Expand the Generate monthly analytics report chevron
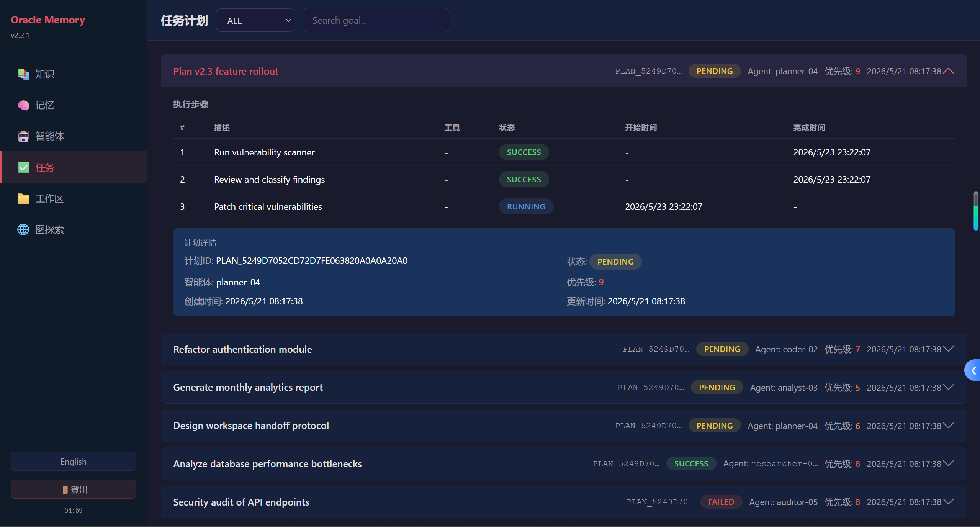 point(949,387)
